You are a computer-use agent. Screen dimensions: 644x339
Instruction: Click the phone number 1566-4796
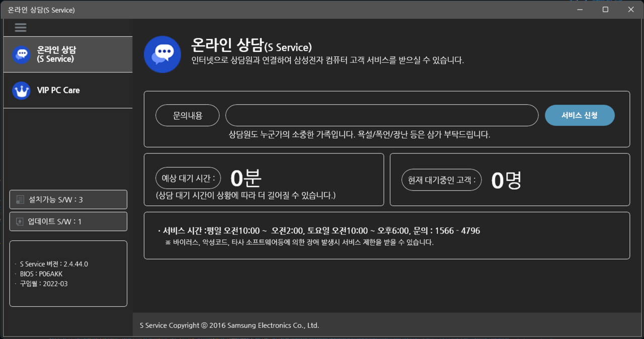pos(458,230)
